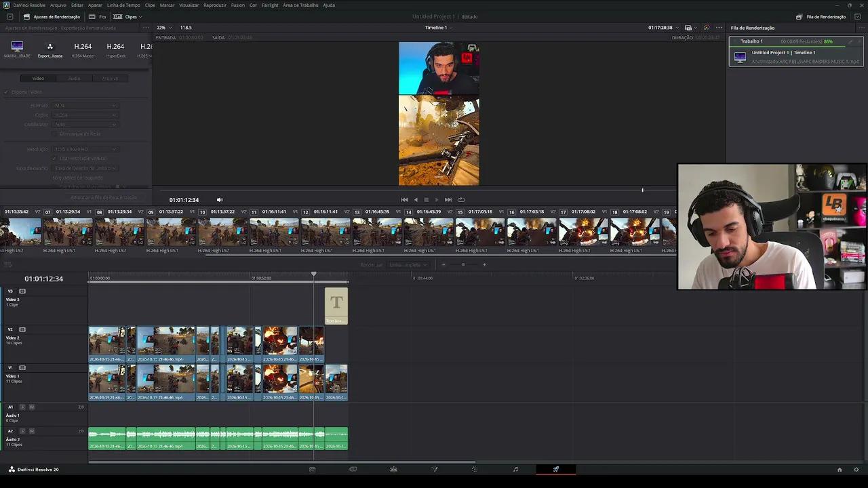Play in reverse in the viewer
This screenshot has width=868, height=488.
(x=416, y=200)
